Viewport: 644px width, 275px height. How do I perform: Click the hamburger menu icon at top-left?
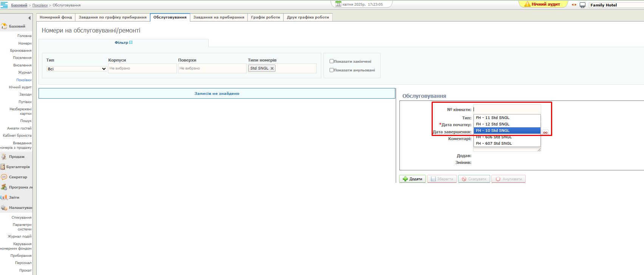coord(4,5)
